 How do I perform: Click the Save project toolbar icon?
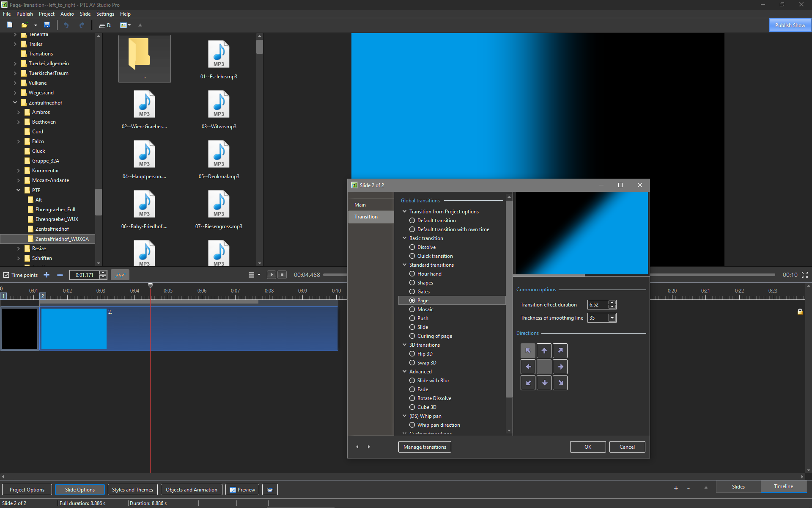coord(47,25)
